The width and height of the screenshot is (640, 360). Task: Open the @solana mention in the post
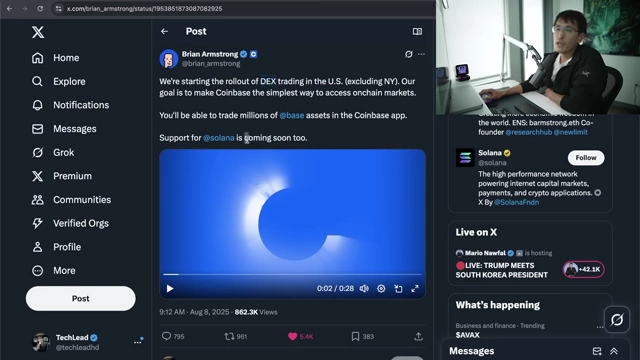click(219, 138)
